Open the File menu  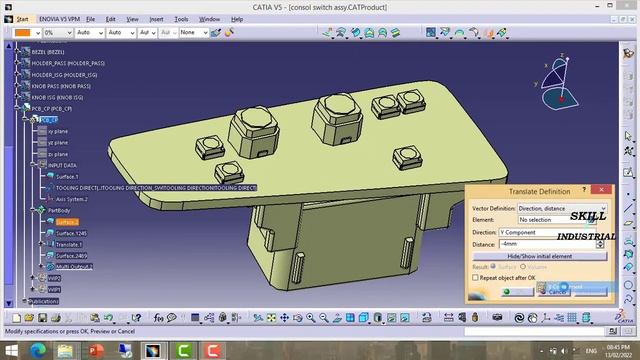[x=91, y=19]
